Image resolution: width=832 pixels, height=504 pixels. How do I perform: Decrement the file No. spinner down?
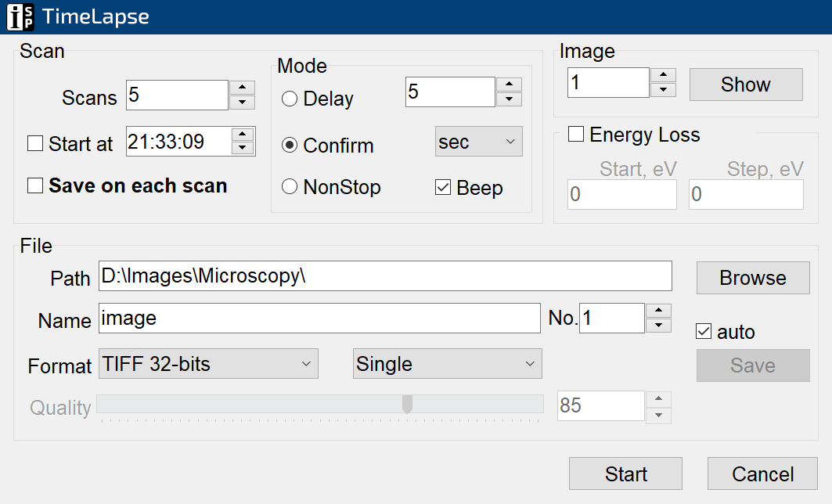(658, 326)
